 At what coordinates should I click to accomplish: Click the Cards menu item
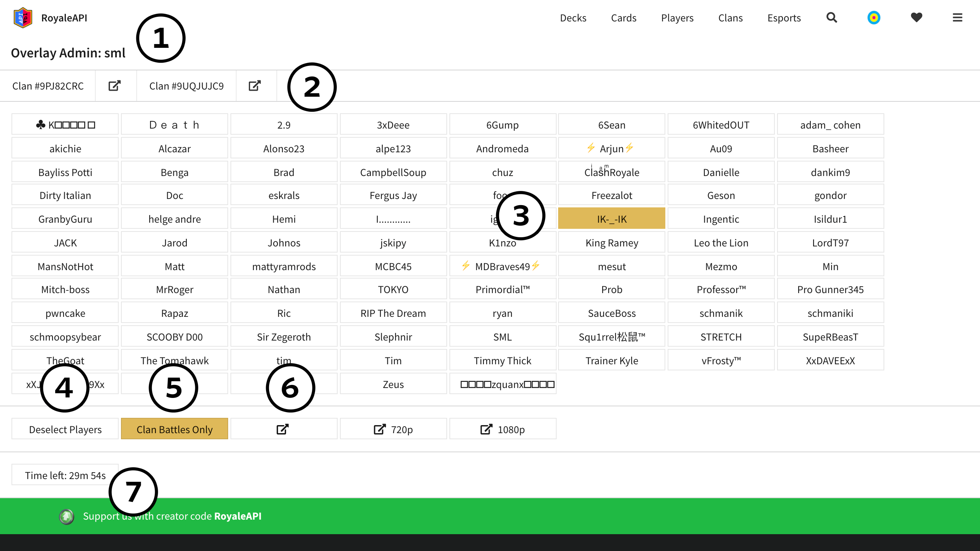pos(622,18)
